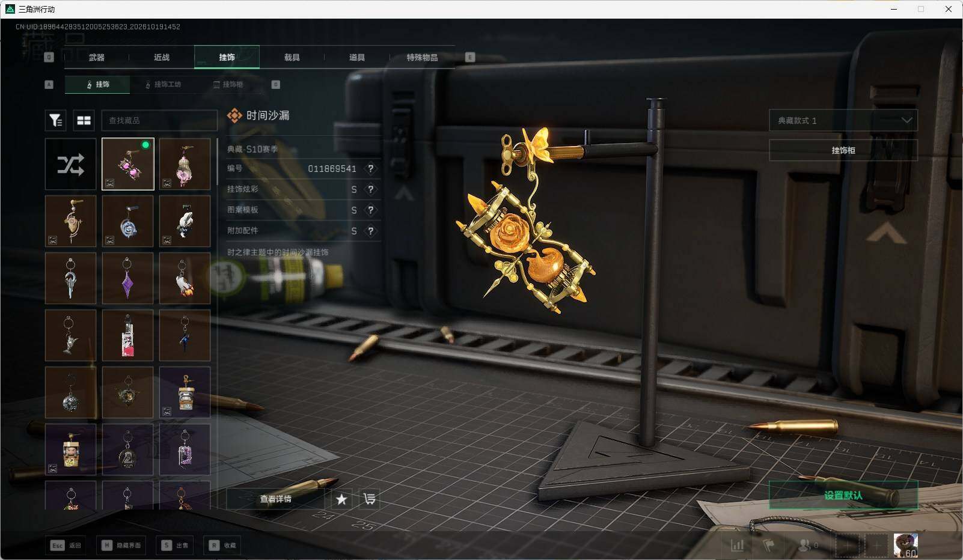Click the 设置默认 button
This screenshot has height=560, width=963.
click(843, 495)
